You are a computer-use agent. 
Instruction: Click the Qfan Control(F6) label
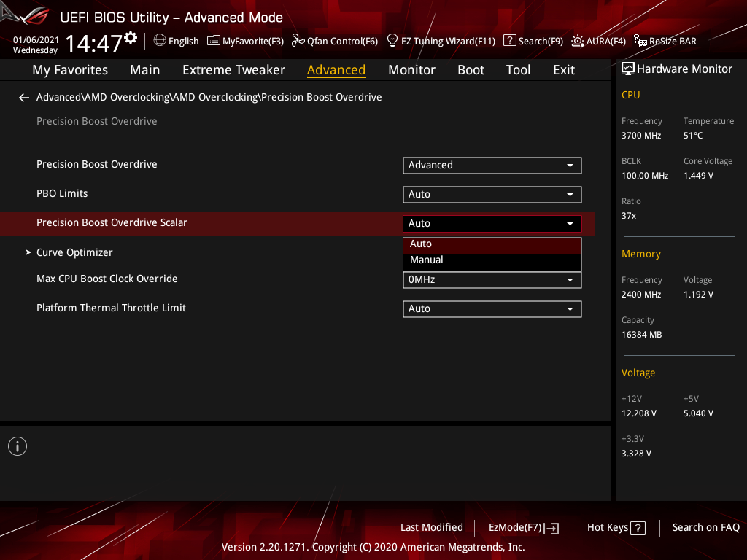pos(343,42)
